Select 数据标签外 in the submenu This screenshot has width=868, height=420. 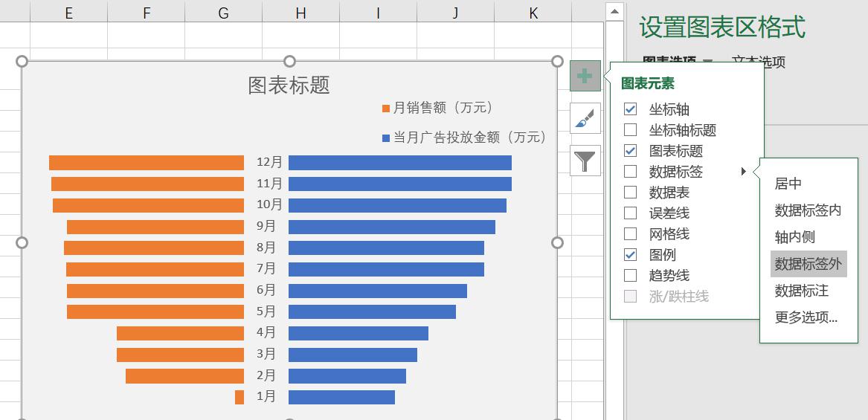pos(808,264)
